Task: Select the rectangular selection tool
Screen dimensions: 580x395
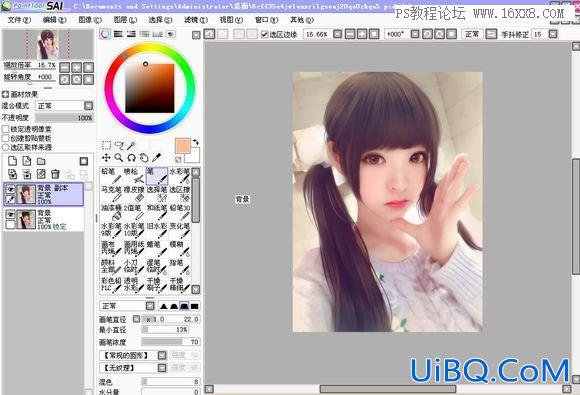Action: pyautogui.click(x=106, y=145)
